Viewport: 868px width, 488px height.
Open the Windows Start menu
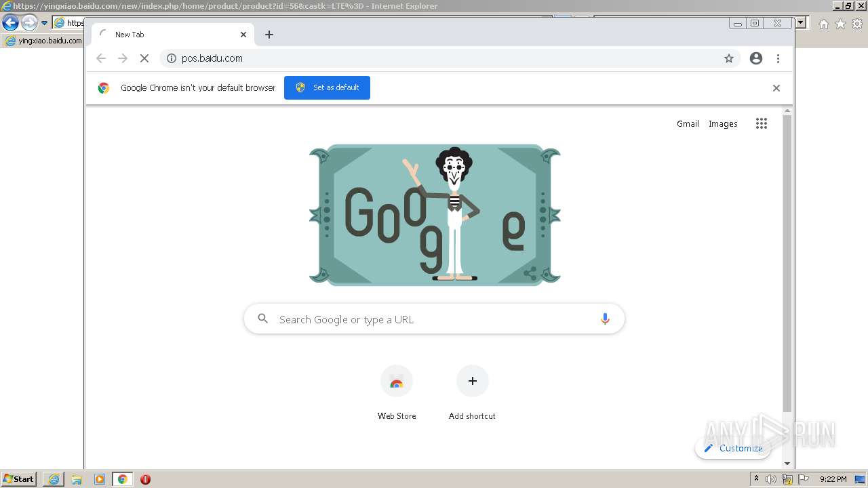pyautogui.click(x=18, y=479)
